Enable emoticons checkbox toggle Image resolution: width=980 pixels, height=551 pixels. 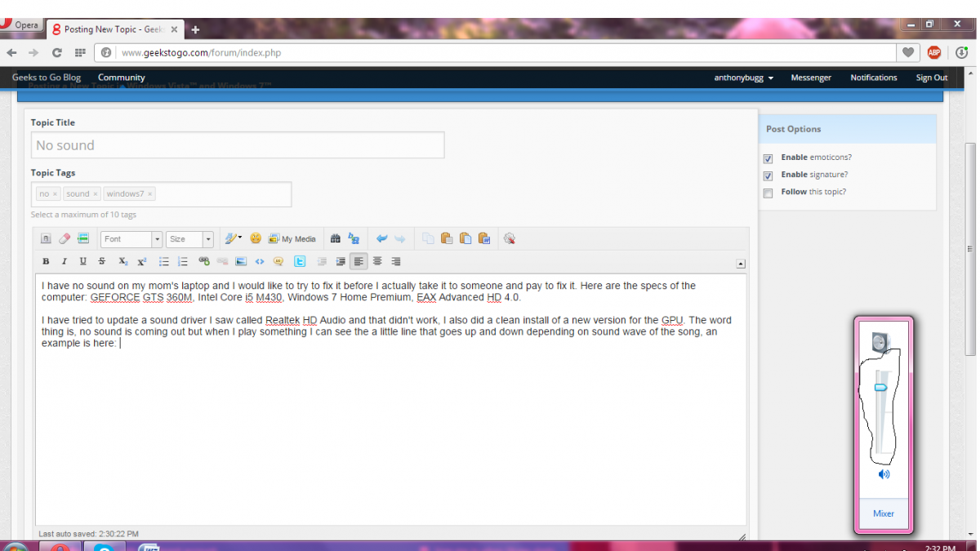click(768, 158)
